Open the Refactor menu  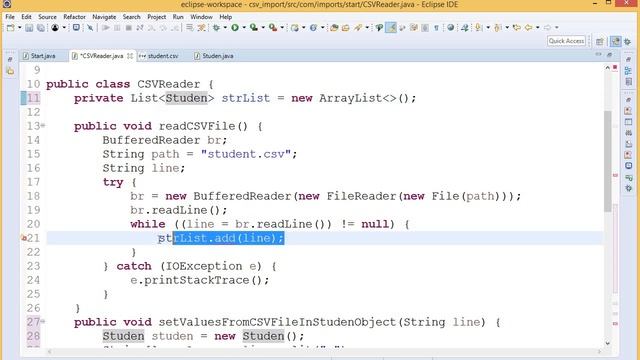click(x=74, y=17)
